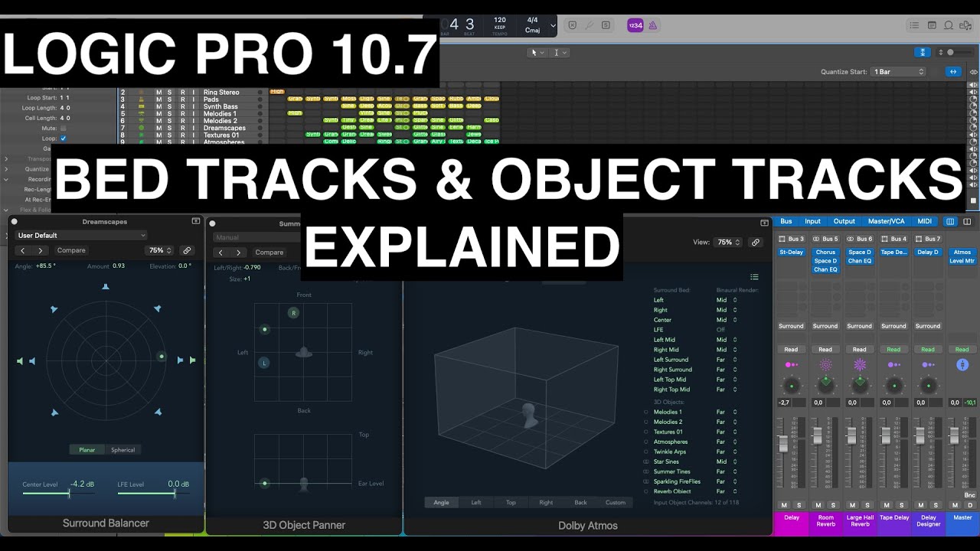Toggle the Dreamscapes plug-in power button
Image resolution: width=980 pixels, height=551 pixels.
pyautogui.click(x=14, y=222)
